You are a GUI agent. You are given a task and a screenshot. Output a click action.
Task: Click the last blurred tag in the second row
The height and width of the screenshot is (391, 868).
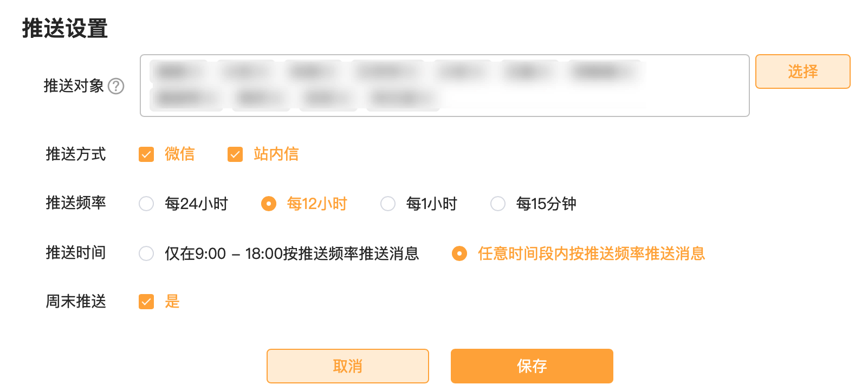tap(402, 99)
